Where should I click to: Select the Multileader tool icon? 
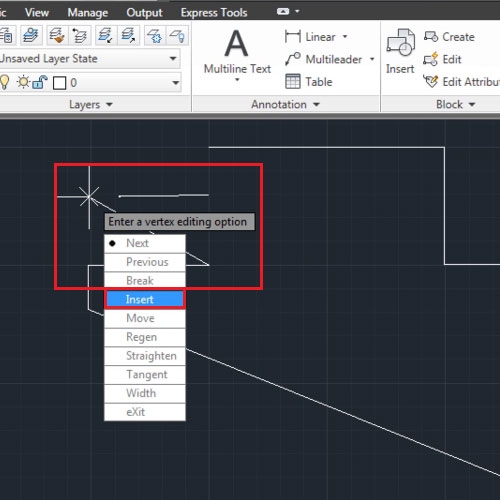pos(293,59)
